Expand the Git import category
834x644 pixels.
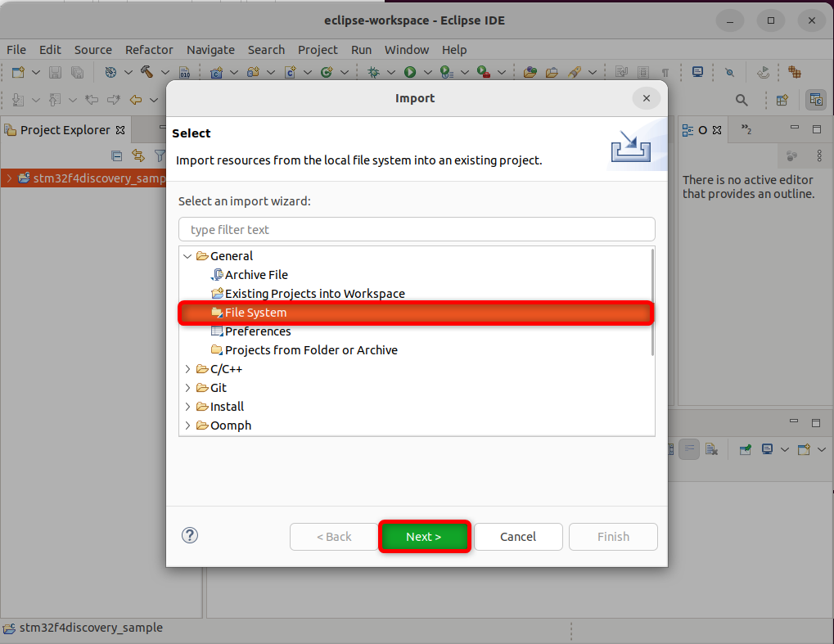tap(187, 388)
